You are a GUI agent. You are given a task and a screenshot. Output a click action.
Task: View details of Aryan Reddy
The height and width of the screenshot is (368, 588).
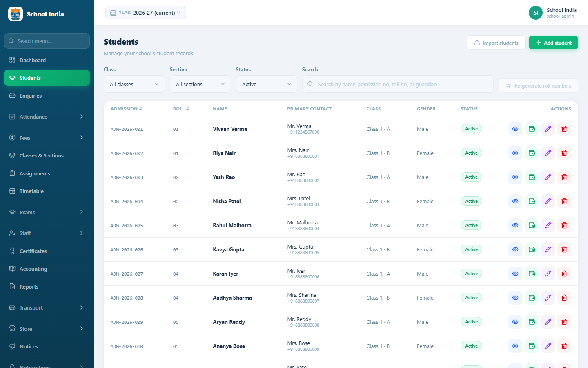pyautogui.click(x=515, y=322)
